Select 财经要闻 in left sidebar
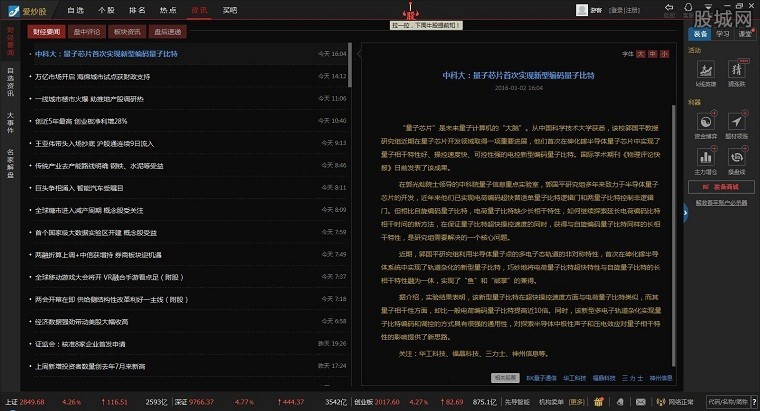Screen dimensions: 760x411 click(x=10, y=41)
